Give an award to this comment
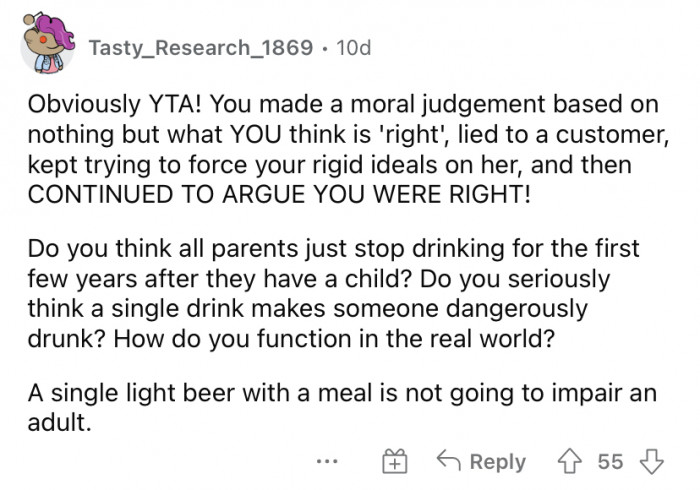Viewport: 700px width, 490px height. pyautogui.click(x=394, y=462)
